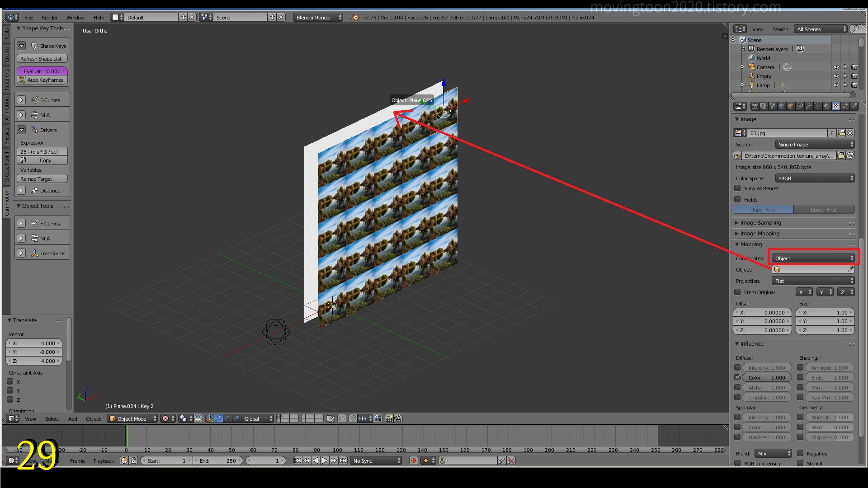868x488 pixels.
Task: Disable the diffuse Color influence checkbox
Action: click(x=737, y=377)
